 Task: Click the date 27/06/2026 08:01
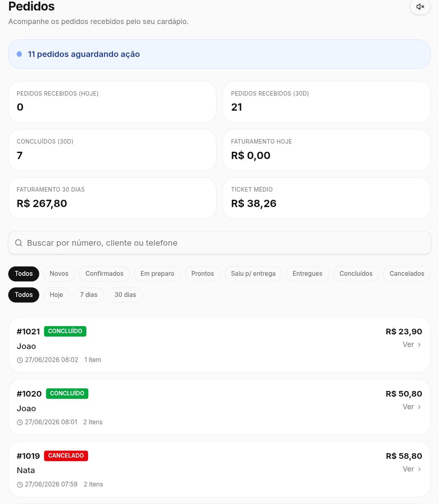click(51, 422)
